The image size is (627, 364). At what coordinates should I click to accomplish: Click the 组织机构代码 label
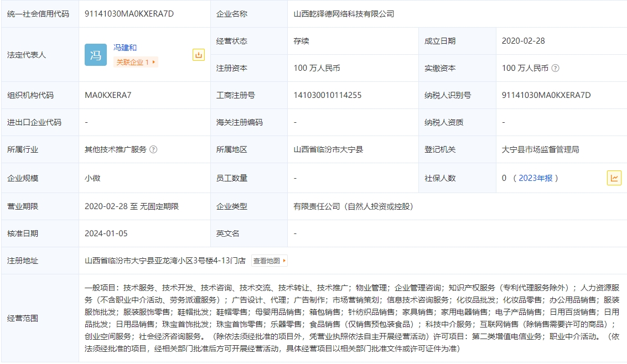(30, 96)
